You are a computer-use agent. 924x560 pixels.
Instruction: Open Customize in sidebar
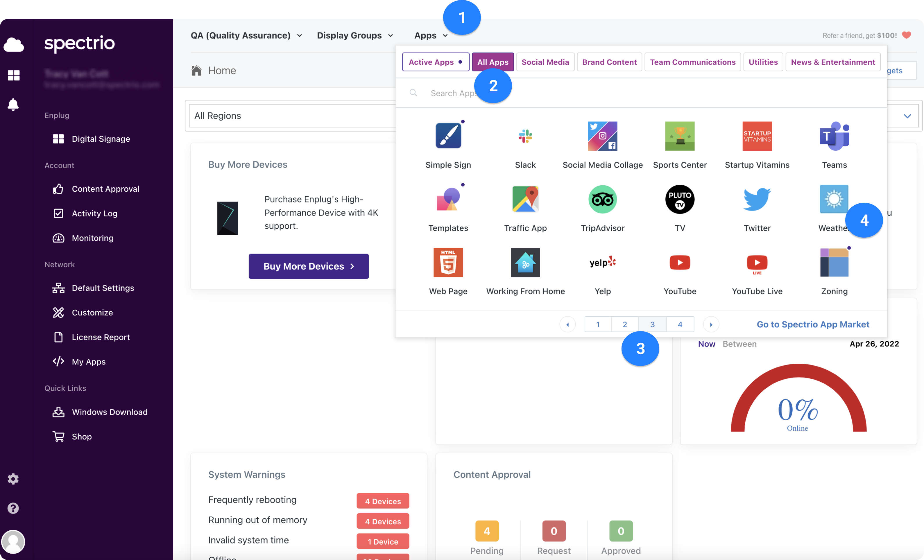pos(83,313)
